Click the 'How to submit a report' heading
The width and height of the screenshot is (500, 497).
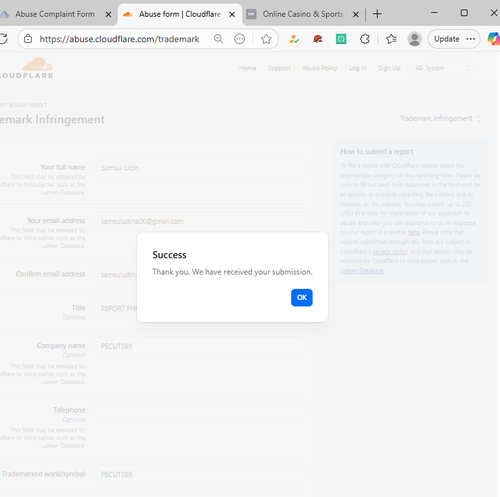tap(377, 152)
